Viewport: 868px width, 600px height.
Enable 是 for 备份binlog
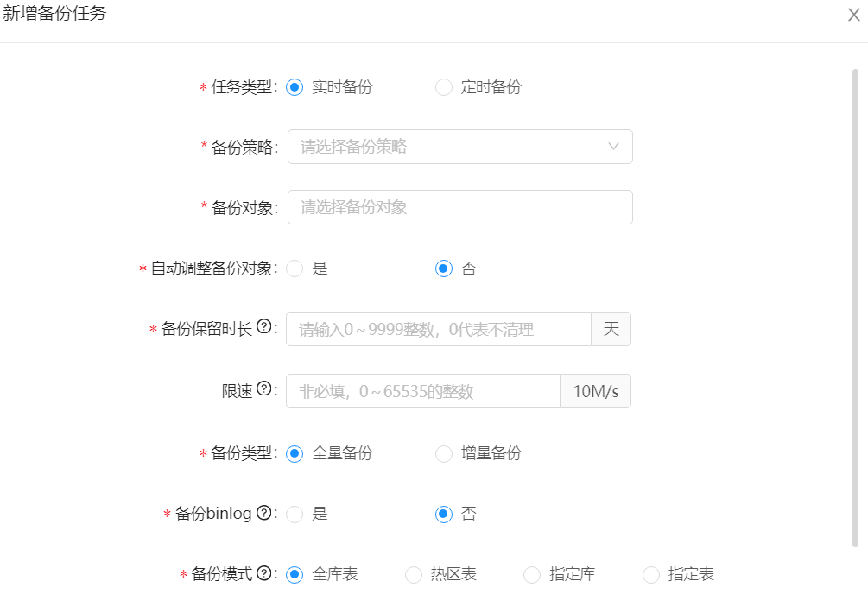[x=295, y=515]
